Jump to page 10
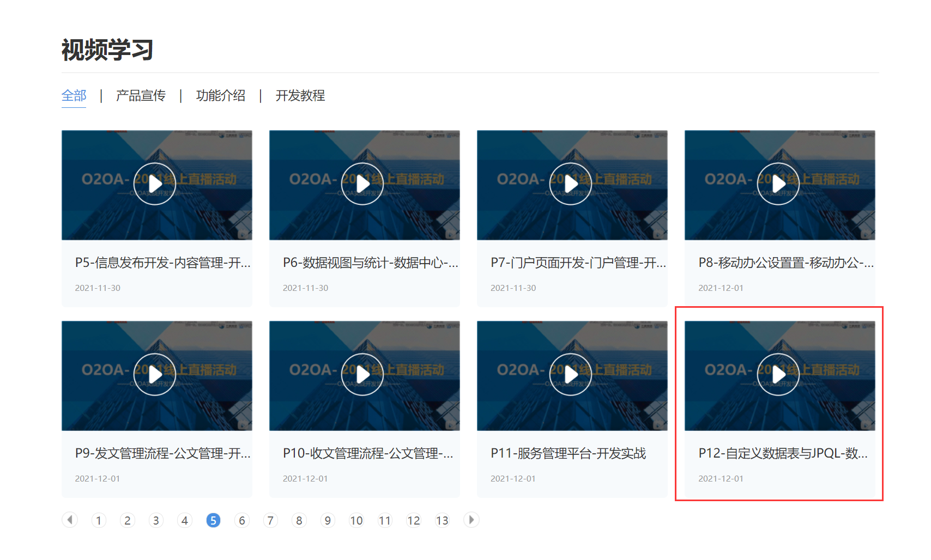 (x=356, y=520)
